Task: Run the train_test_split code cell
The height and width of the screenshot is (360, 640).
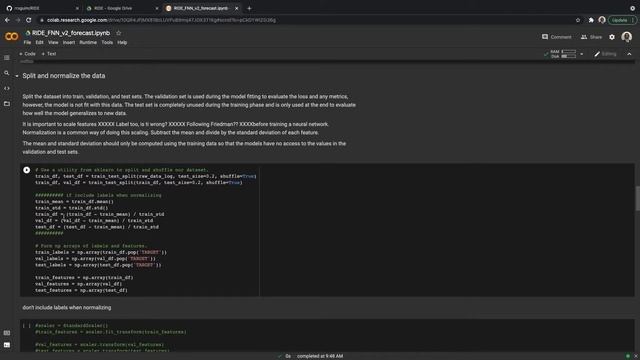Action: click(27, 170)
